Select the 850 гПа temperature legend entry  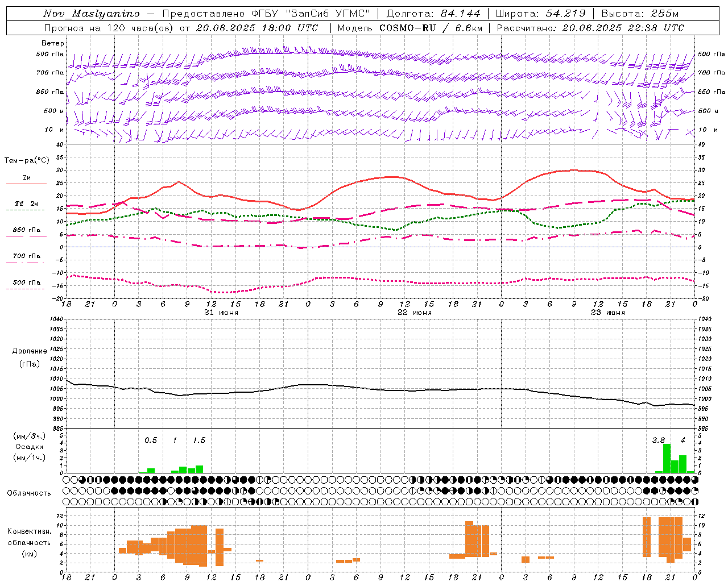pyautogui.click(x=27, y=230)
